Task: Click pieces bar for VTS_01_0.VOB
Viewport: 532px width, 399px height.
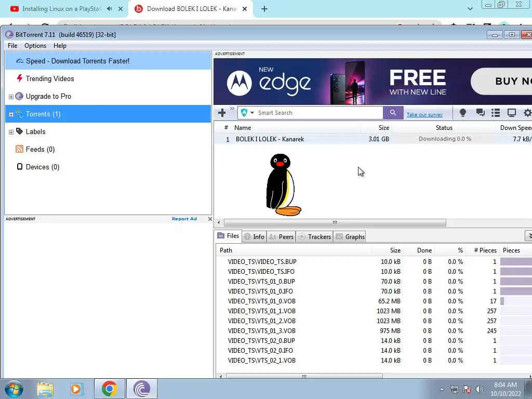Action: click(x=516, y=301)
